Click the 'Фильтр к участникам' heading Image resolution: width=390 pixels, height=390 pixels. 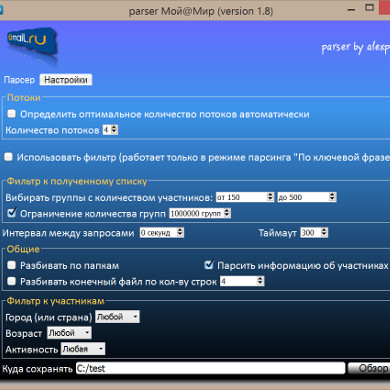tap(56, 301)
